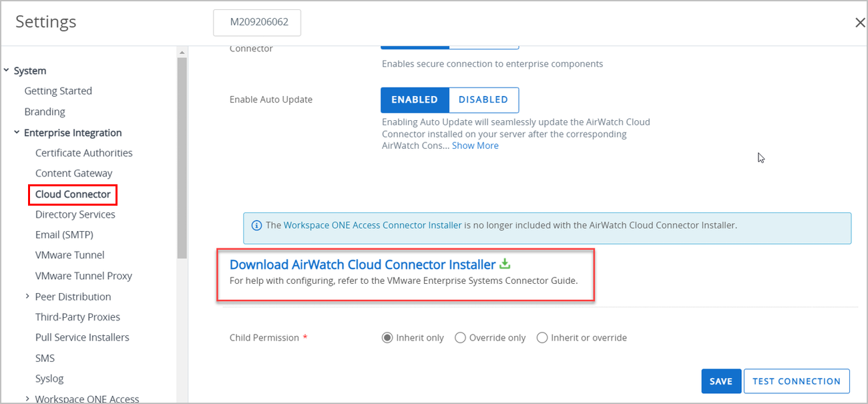The image size is (868, 404).
Task: Click the info icon in the blue notice banner
Action: [x=256, y=226]
